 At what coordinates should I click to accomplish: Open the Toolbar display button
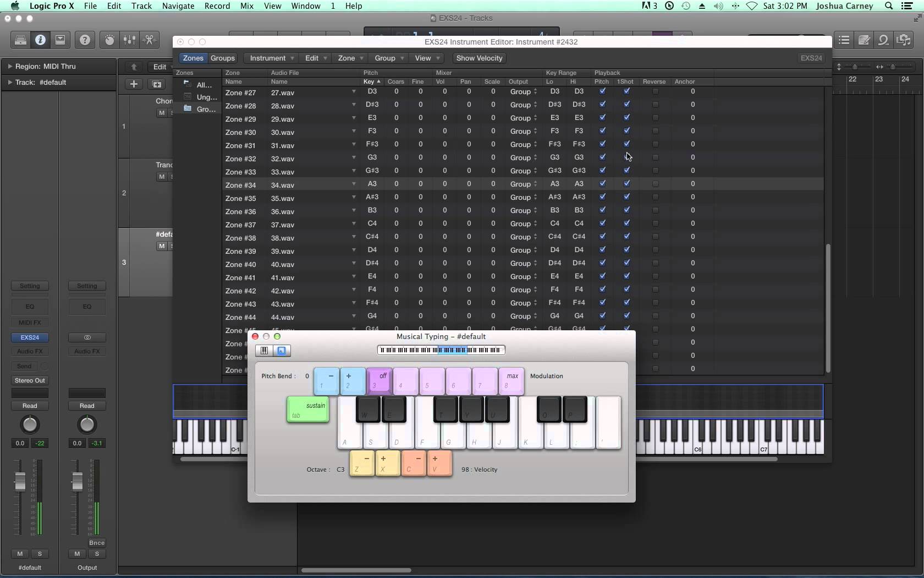click(60, 40)
